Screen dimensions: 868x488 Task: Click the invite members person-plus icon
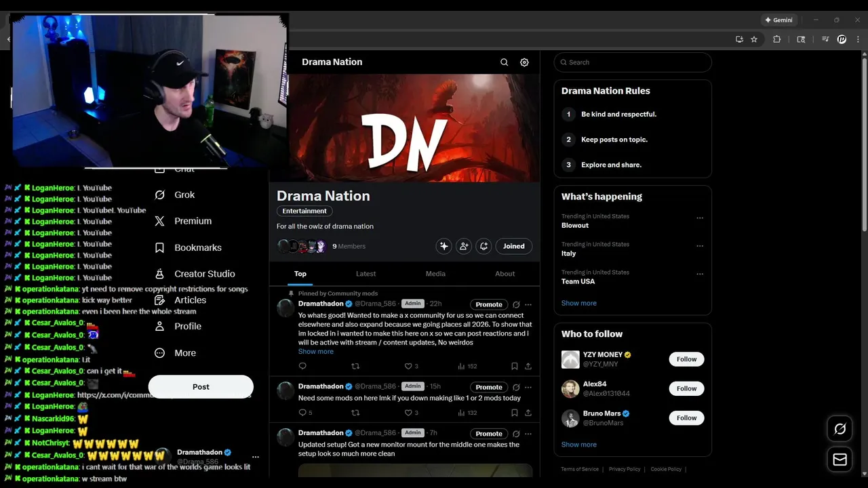(464, 246)
